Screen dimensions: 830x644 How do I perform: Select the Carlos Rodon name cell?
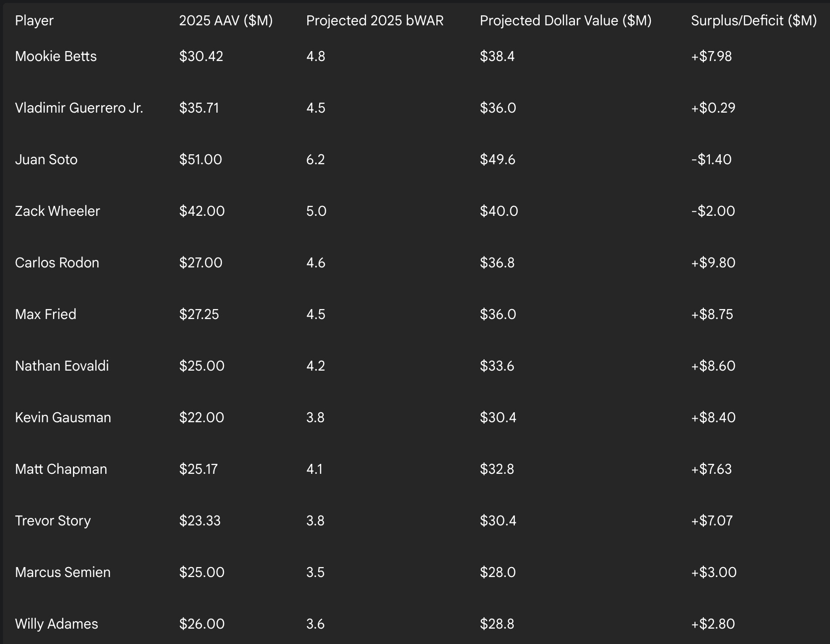pos(57,263)
